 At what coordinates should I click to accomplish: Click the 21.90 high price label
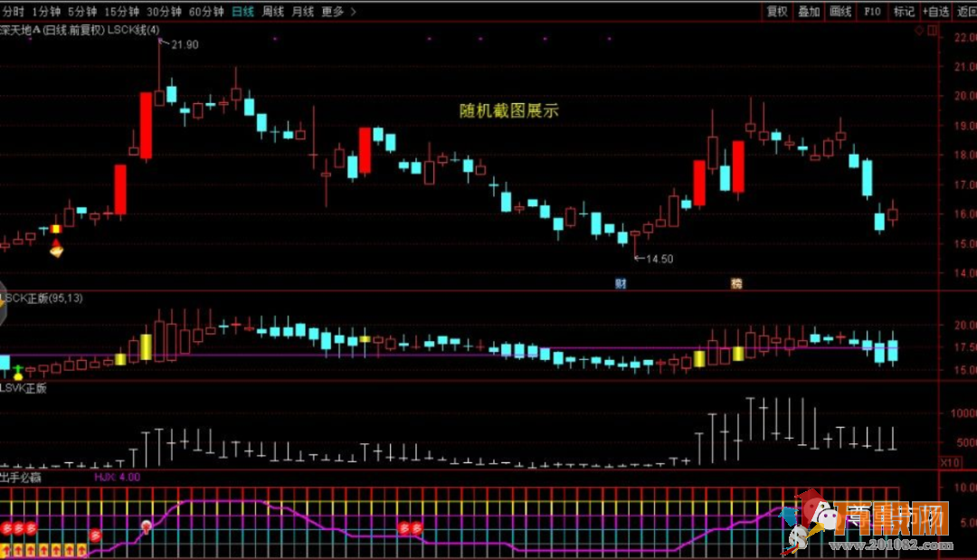click(x=185, y=45)
